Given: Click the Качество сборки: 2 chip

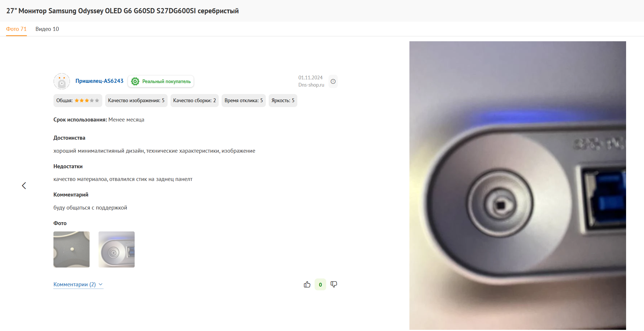Looking at the screenshot, I should (194, 100).
